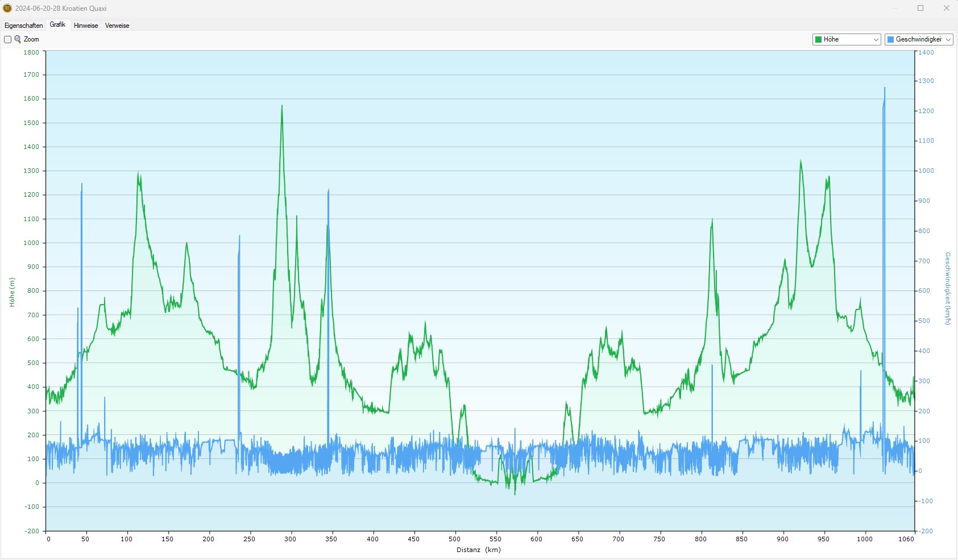Minimize the track graph window

[x=894, y=8]
